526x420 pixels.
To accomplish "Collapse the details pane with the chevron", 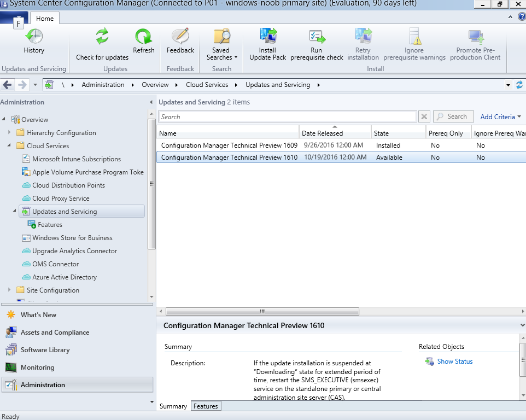I will coord(522,325).
